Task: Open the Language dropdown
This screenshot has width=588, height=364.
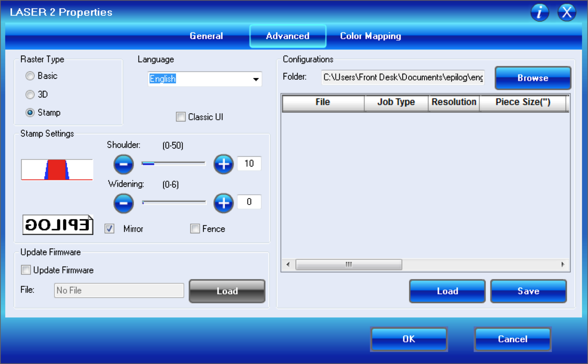Action: tap(205, 79)
